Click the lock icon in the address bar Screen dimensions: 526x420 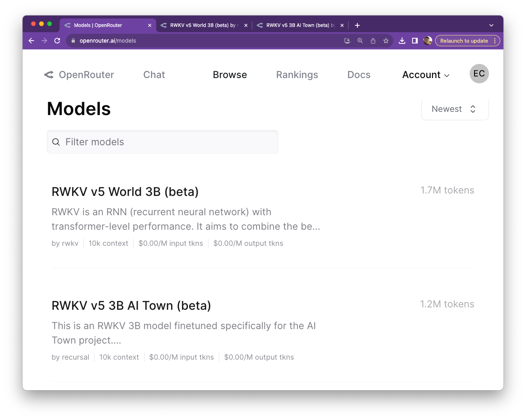tap(73, 41)
